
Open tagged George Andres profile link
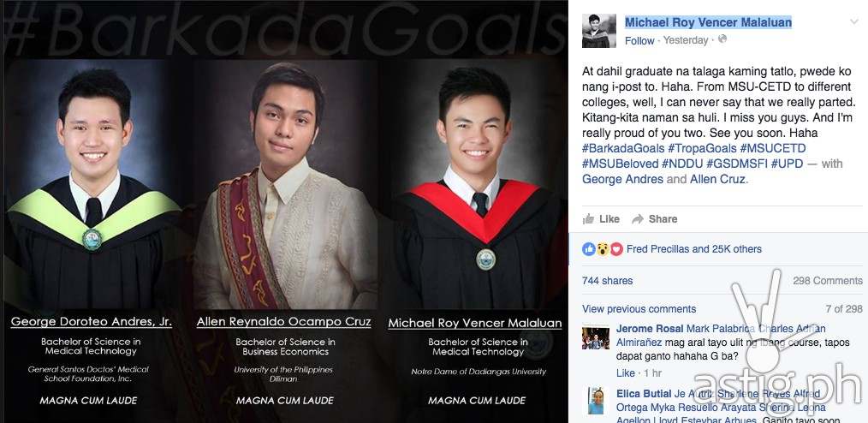[x=622, y=179]
